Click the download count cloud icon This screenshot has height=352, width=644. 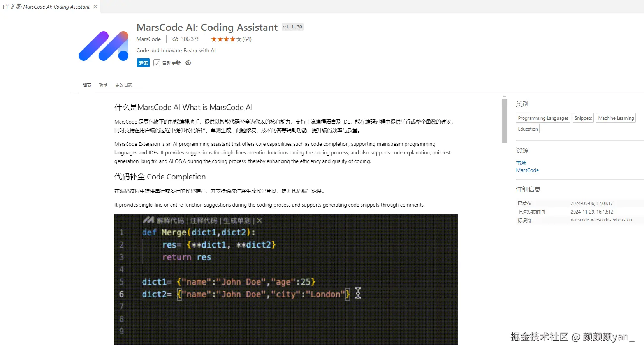176,39
